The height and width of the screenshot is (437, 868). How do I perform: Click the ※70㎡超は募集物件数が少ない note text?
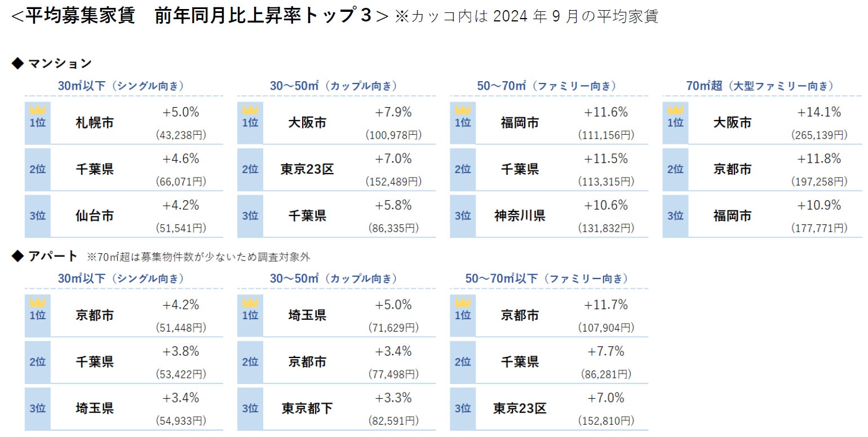[198, 257]
